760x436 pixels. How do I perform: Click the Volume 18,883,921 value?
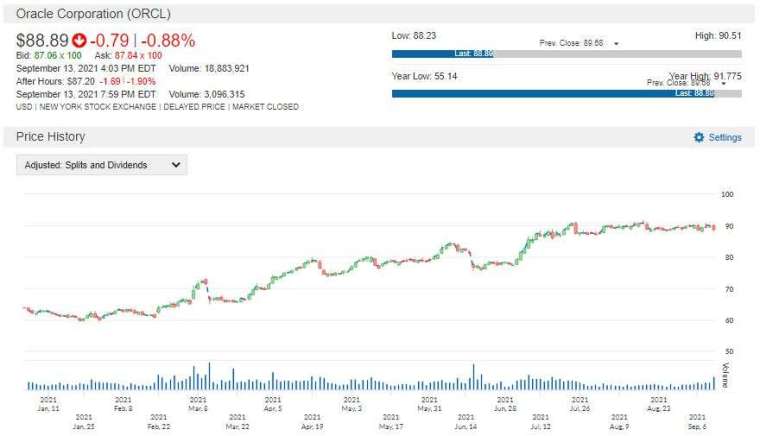click(x=226, y=68)
